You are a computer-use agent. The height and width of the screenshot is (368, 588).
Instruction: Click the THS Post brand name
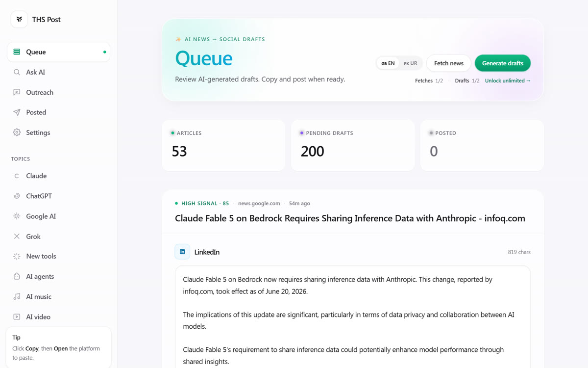(x=47, y=20)
